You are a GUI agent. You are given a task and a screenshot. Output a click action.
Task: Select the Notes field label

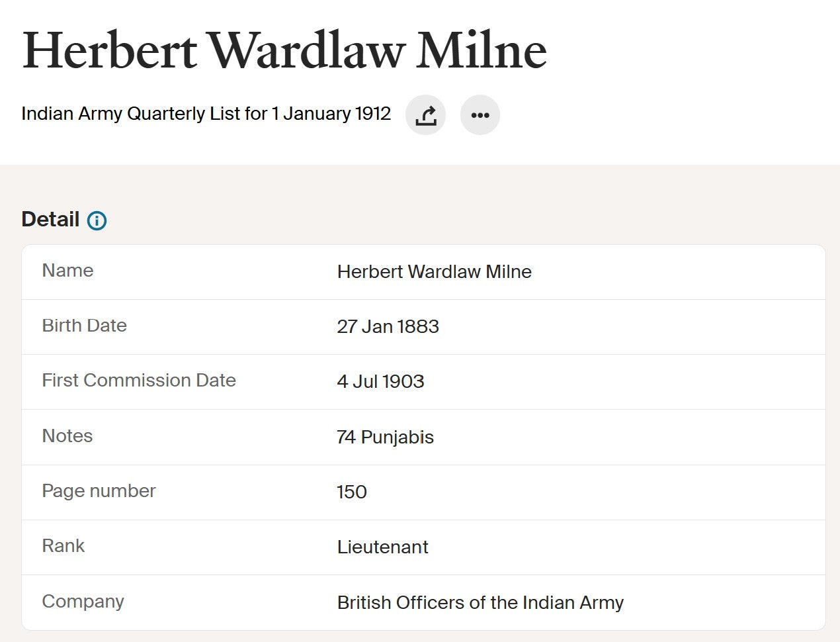67,436
